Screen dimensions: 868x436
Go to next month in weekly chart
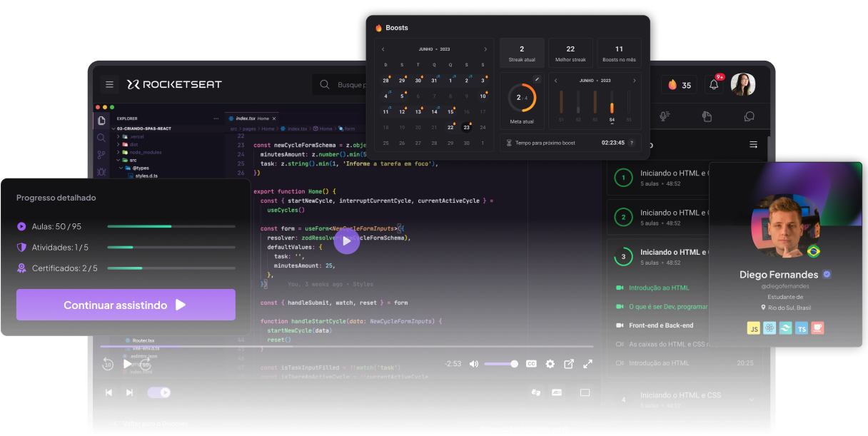(x=634, y=81)
